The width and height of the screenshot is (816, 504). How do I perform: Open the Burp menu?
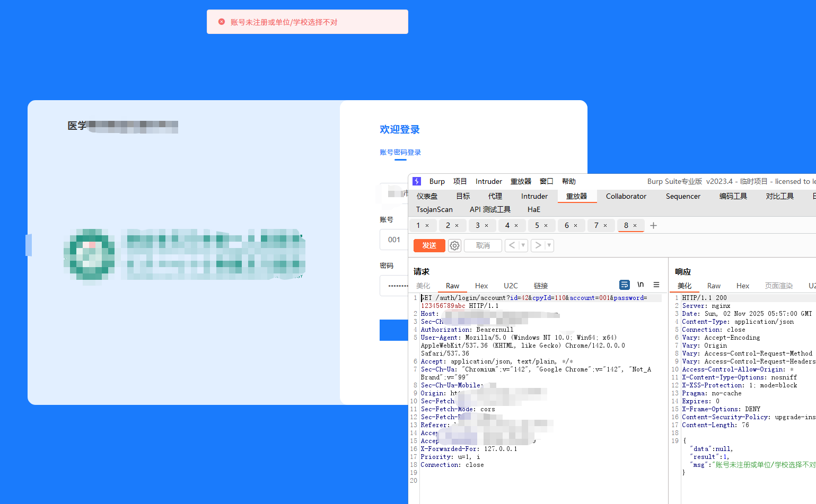(x=437, y=181)
